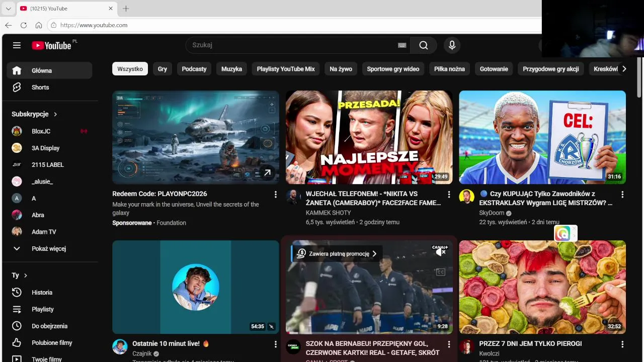
Task: Reload page with browser refresh button
Action: coord(24,25)
